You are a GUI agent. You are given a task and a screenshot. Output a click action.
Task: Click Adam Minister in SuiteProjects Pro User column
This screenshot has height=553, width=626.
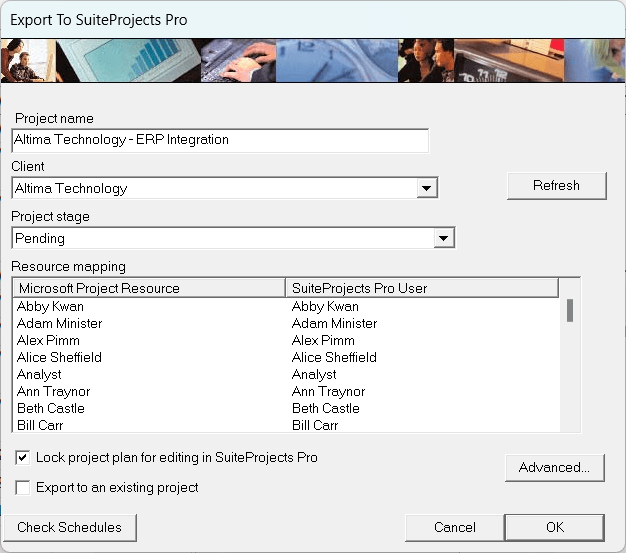(335, 323)
